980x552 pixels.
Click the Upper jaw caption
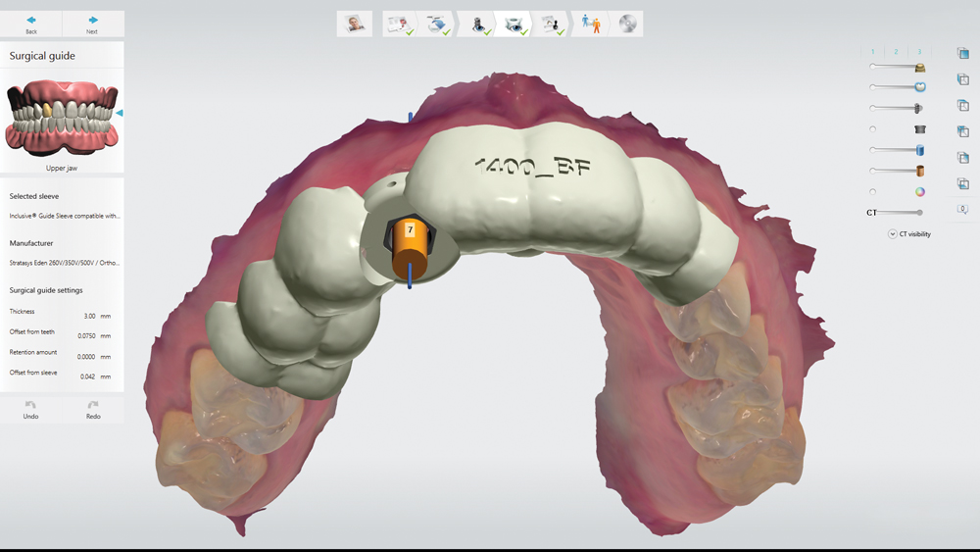coord(61,169)
